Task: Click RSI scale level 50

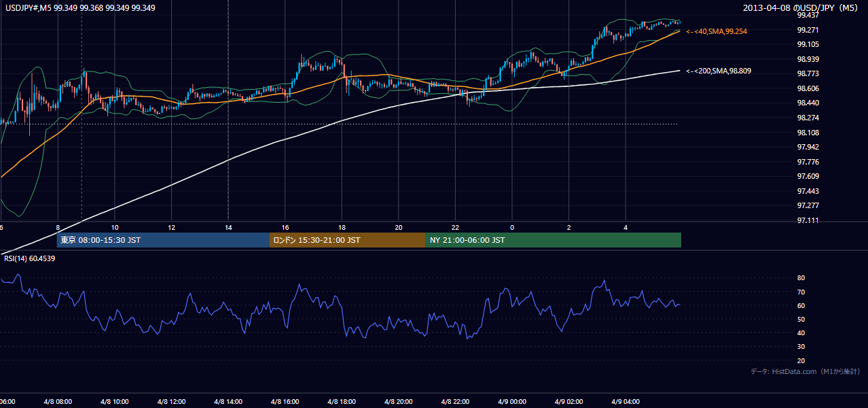Action: (x=801, y=319)
